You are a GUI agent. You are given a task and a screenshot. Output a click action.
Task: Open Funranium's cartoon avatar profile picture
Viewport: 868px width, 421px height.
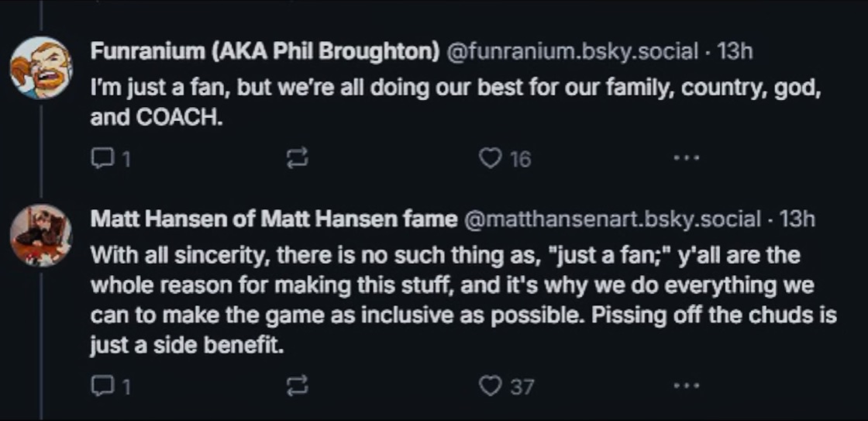tap(40, 68)
